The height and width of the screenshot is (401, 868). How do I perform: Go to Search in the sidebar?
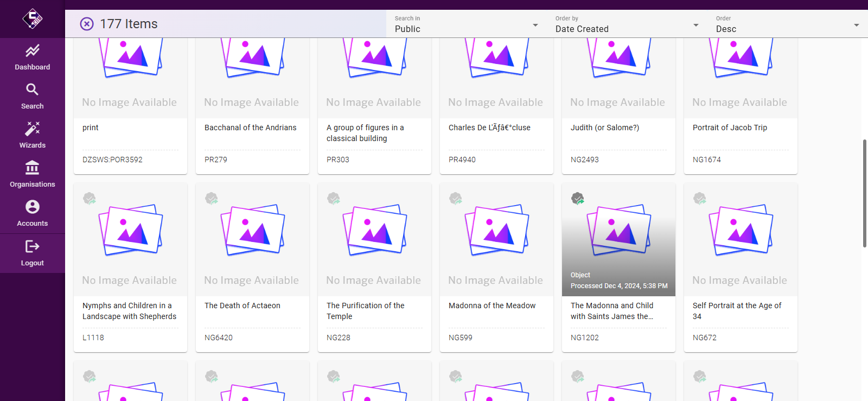click(33, 97)
